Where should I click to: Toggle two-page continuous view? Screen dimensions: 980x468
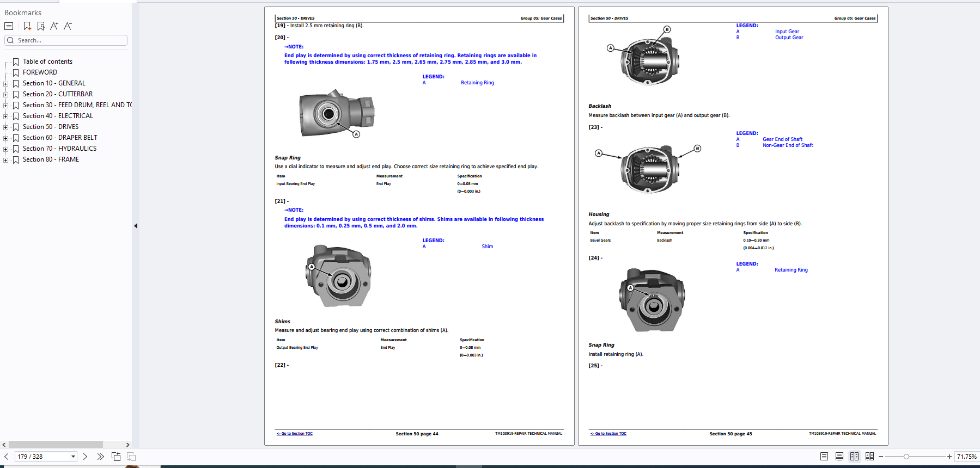[x=869, y=457]
